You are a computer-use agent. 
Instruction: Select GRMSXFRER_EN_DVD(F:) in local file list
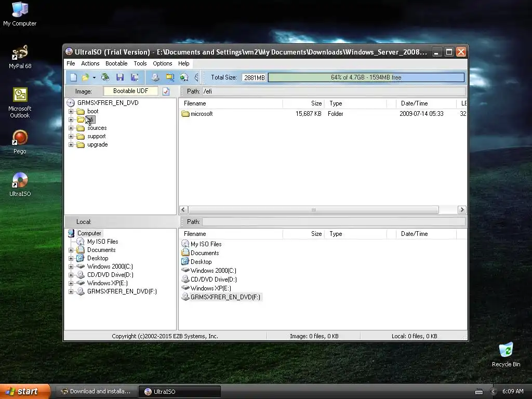click(x=225, y=297)
